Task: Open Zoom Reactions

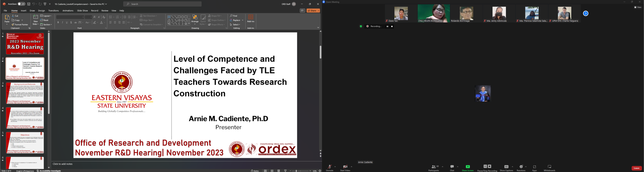Action: tap(521, 167)
